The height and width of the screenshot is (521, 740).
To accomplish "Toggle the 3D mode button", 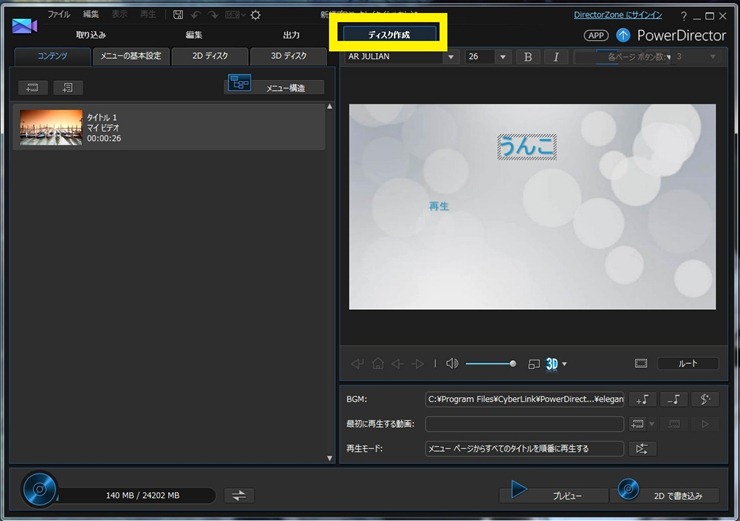I will [x=551, y=364].
